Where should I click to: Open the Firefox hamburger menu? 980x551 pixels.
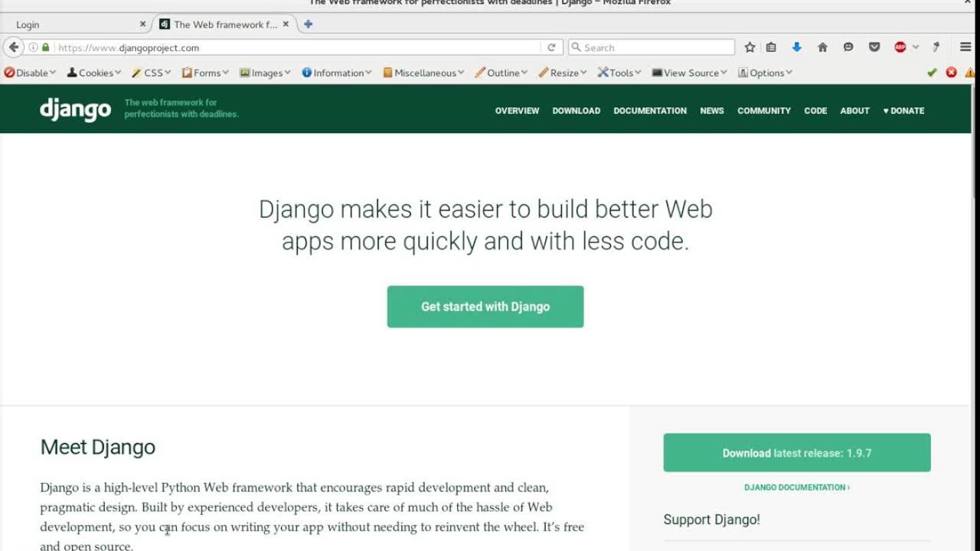(x=965, y=47)
